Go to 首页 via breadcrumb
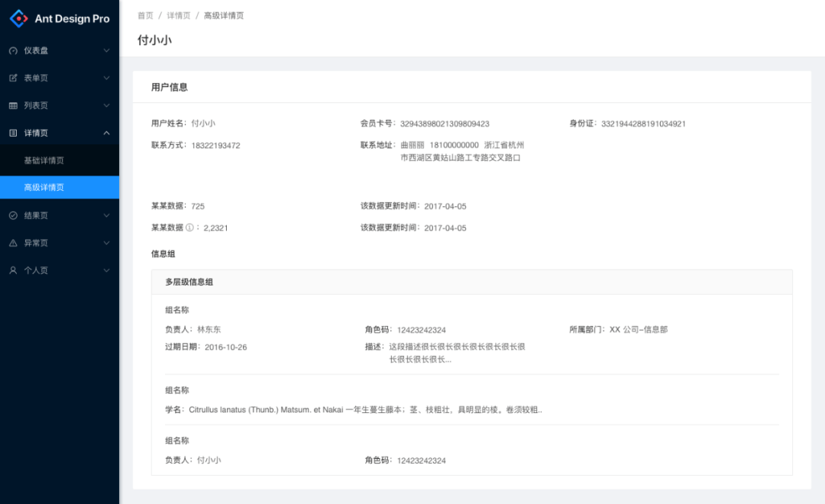 tap(145, 16)
